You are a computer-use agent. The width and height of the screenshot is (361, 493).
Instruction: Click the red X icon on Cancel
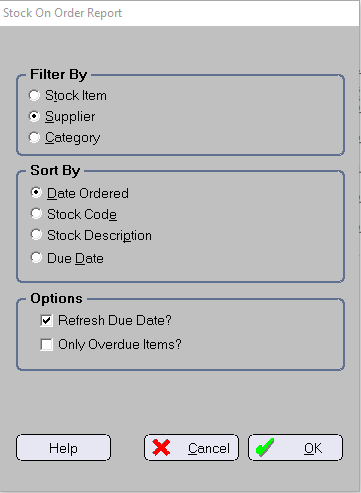(x=161, y=447)
